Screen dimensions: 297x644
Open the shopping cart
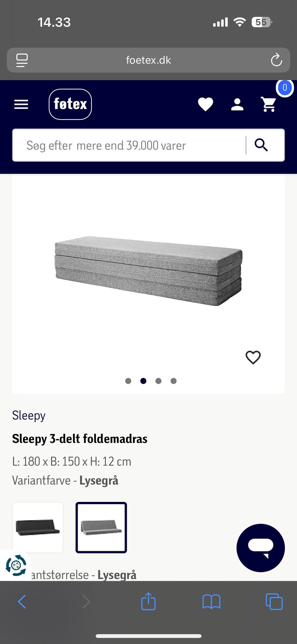click(269, 104)
